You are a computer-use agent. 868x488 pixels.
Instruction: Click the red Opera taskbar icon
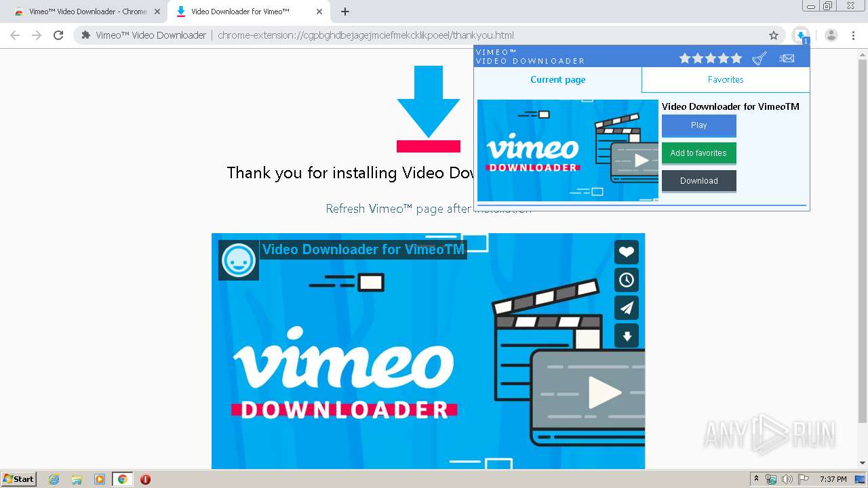click(145, 479)
